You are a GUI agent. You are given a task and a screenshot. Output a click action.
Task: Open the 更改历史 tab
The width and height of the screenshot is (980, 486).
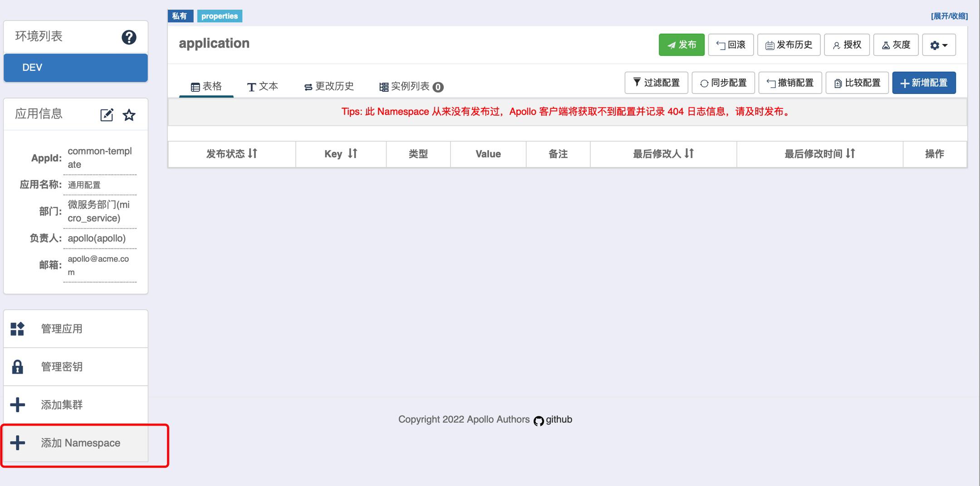pyautogui.click(x=329, y=86)
